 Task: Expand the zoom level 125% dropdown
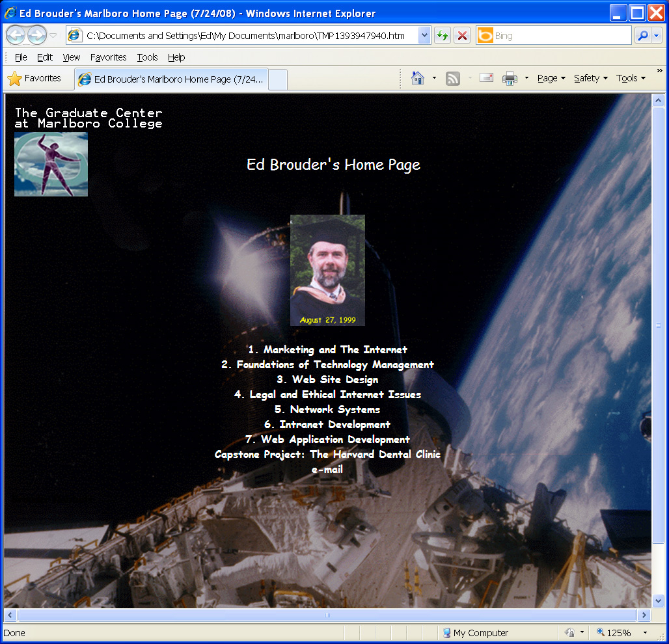point(645,633)
